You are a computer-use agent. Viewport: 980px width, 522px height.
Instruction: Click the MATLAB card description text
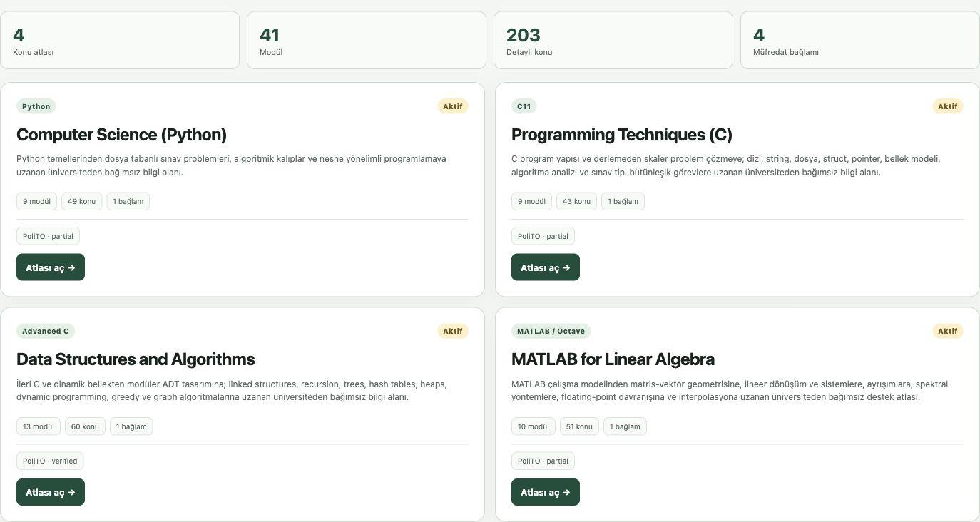click(x=730, y=390)
